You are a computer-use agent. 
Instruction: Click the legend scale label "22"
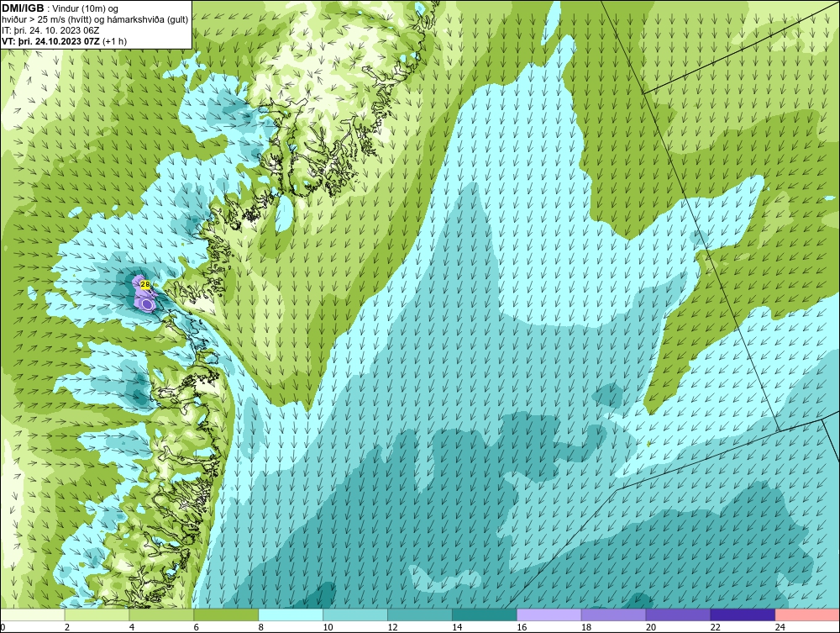point(715,627)
